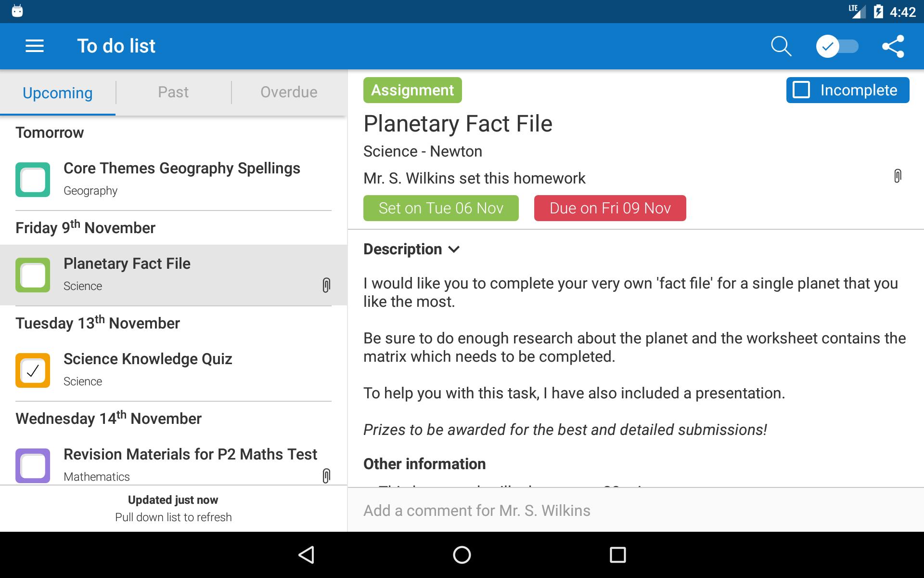Switch to the Past tab
This screenshot has width=924, height=578.
pyautogui.click(x=173, y=92)
